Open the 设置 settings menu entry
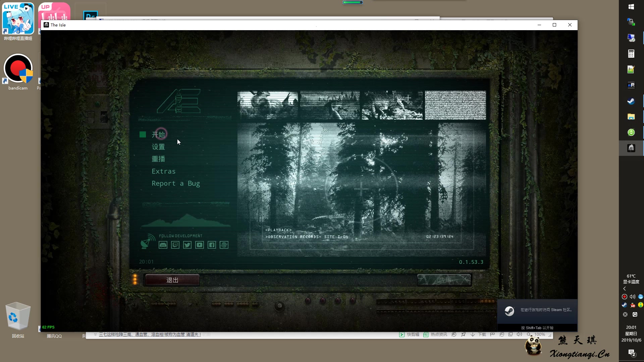 click(158, 147)
